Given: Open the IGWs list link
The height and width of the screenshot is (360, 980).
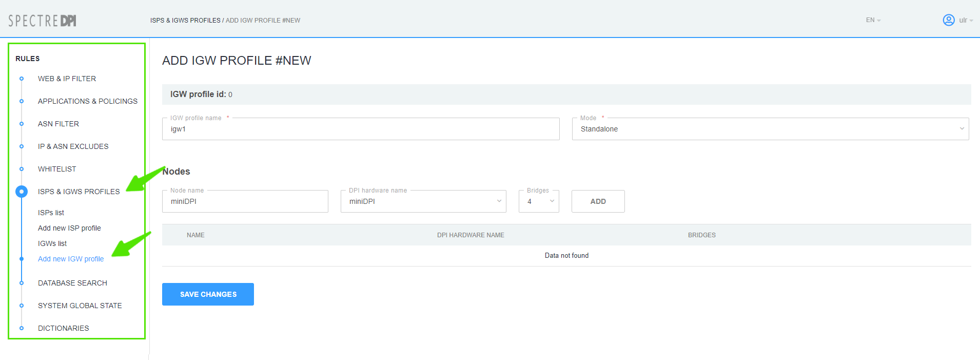Looking at the screenshot, I should 52,243.
